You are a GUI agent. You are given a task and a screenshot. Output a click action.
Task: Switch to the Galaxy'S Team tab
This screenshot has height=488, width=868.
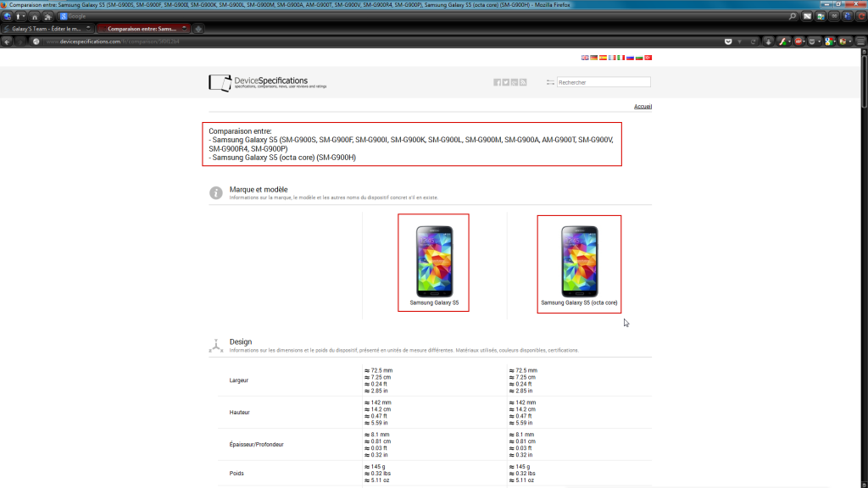point(47,29)
